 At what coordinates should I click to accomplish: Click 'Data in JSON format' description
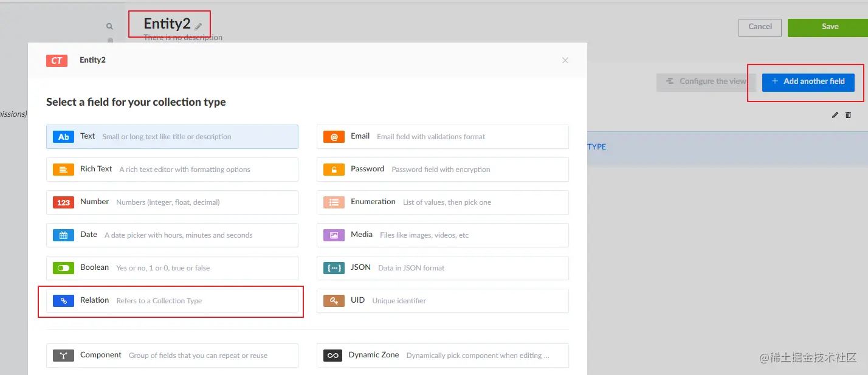click(412, 268)
